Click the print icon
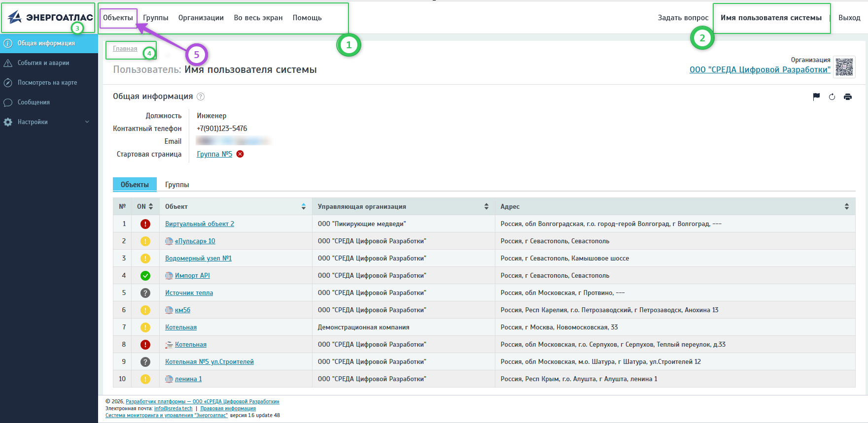868x423 pixels. click(848, 97)
